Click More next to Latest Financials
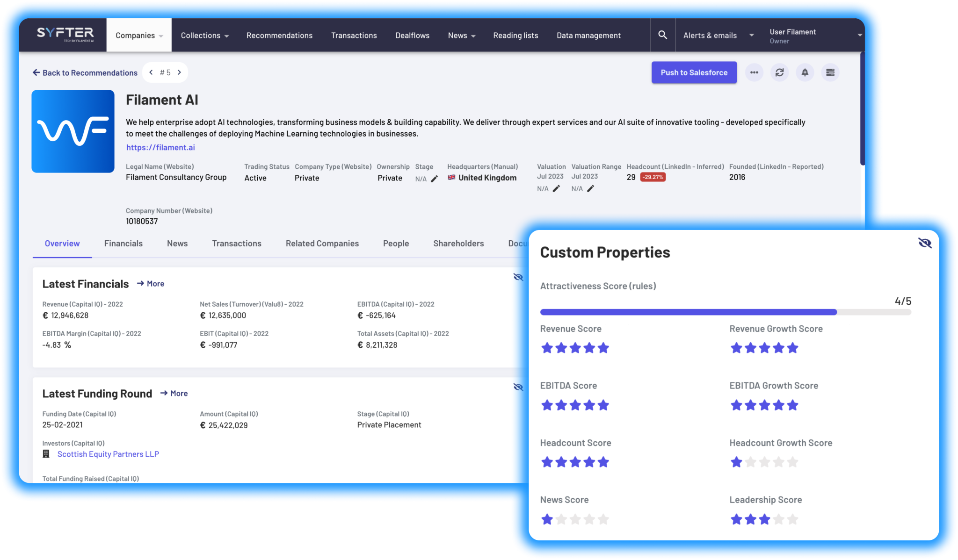958x560 pixels. tap(151, 284)
